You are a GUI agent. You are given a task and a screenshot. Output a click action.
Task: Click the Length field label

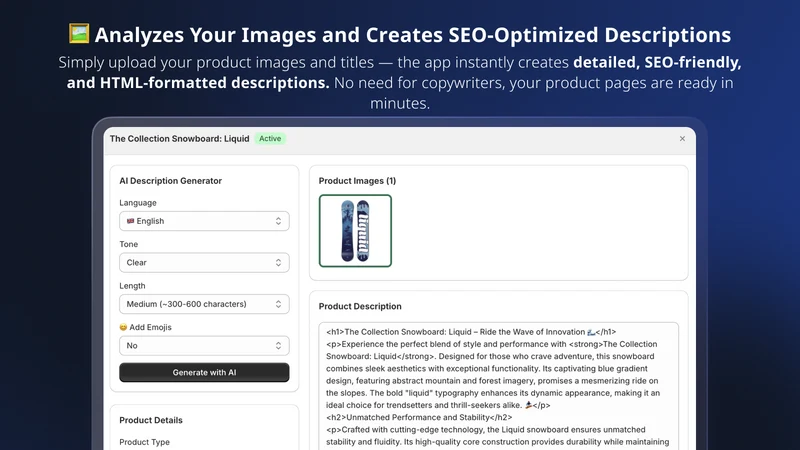pos(132,286)
